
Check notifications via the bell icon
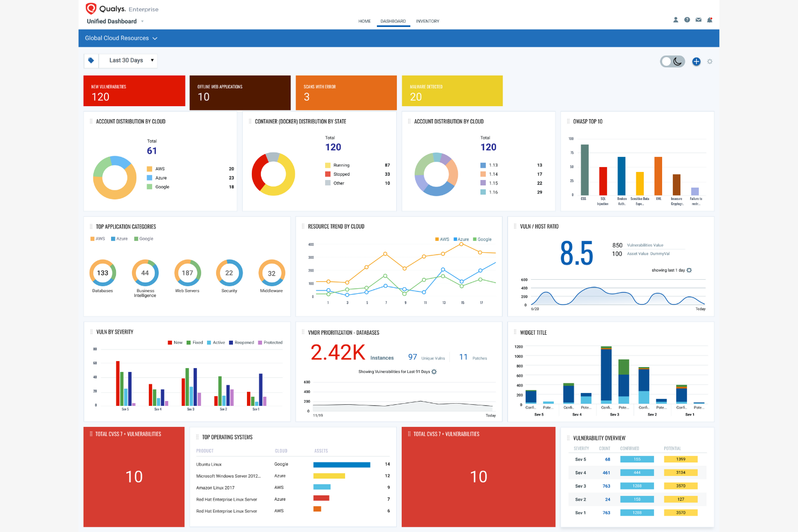(710, 19)
